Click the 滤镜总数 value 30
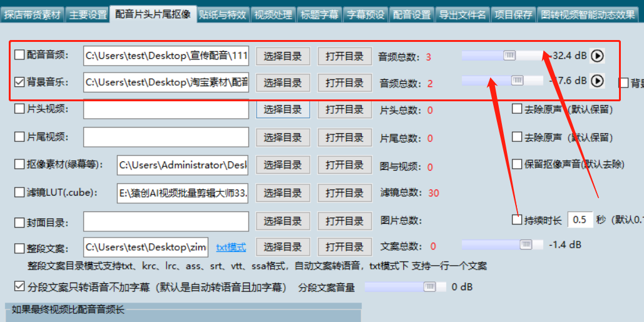This screenshot has width=644, height=322. pos(434,193)
